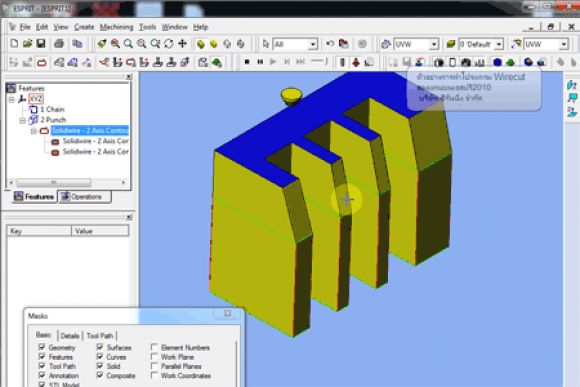Select the 1 Chain feature item
The width and height of the screenshot is (580, 387).
pyautogui.click(x=52, y=109)
